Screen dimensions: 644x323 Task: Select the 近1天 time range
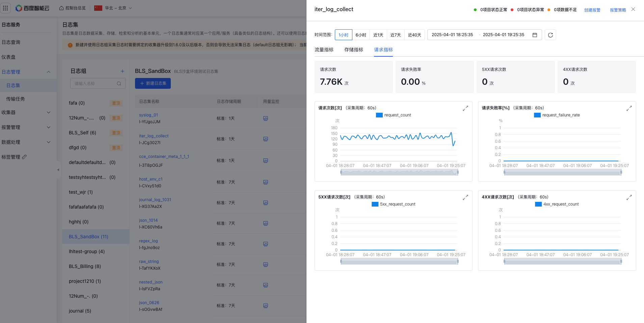coord(378,35)
